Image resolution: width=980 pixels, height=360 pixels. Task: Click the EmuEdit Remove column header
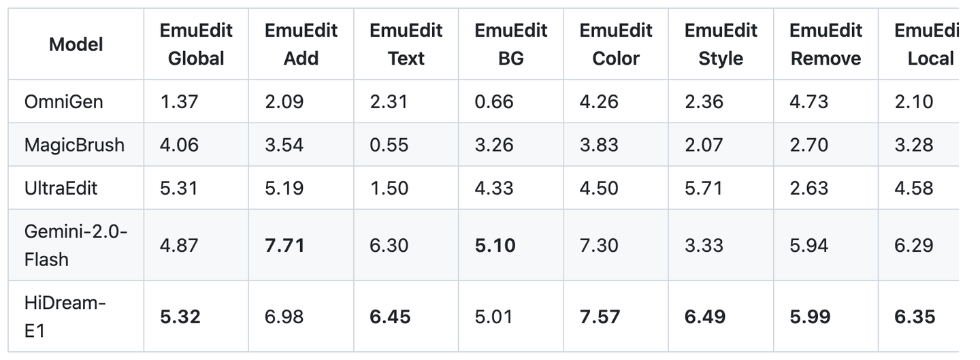826,45
